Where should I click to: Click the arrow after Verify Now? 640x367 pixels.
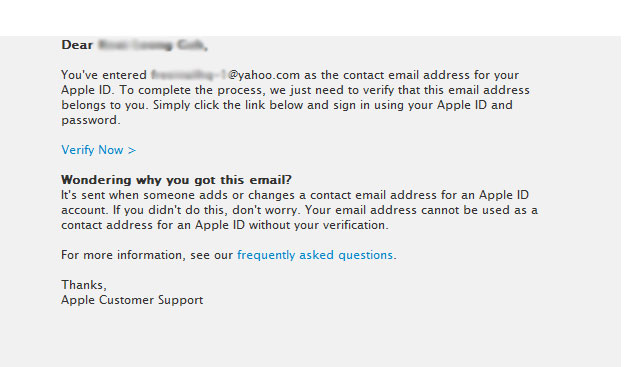point(131,151)
